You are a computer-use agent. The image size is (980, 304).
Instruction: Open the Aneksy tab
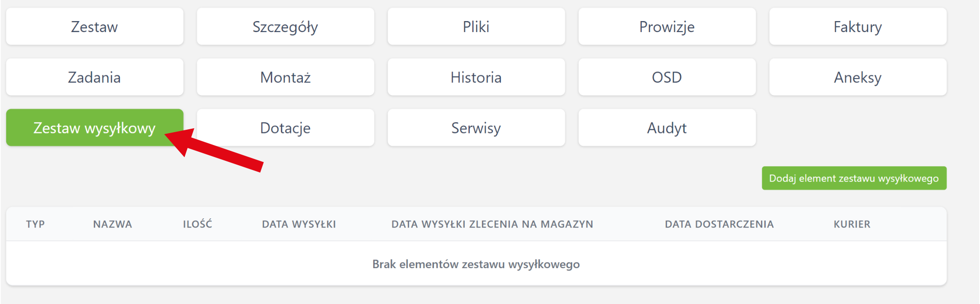857,77
